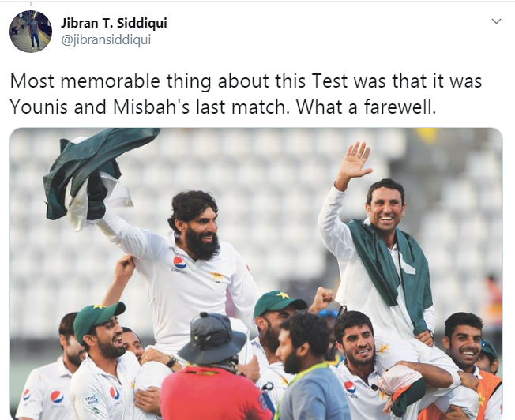
Task: Open the attached cricket celebration photo
Action: click(x=256, y=274)
